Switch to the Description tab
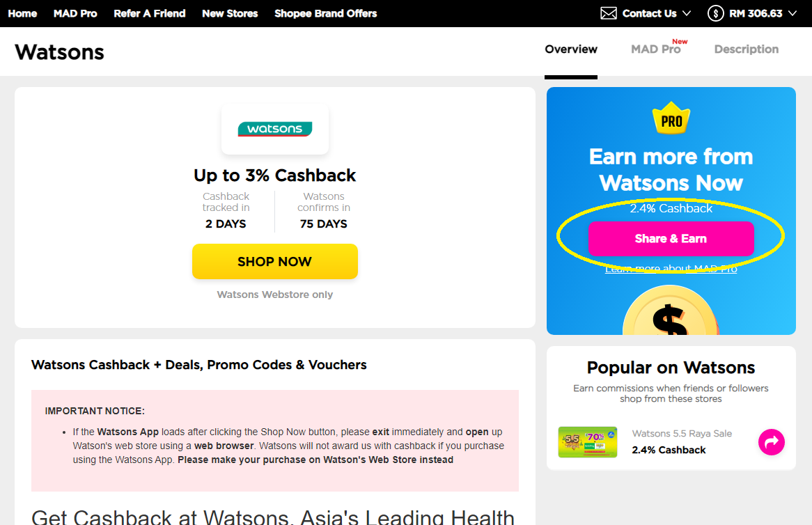This screenshot has width=812, height=525. click(747, 49)
